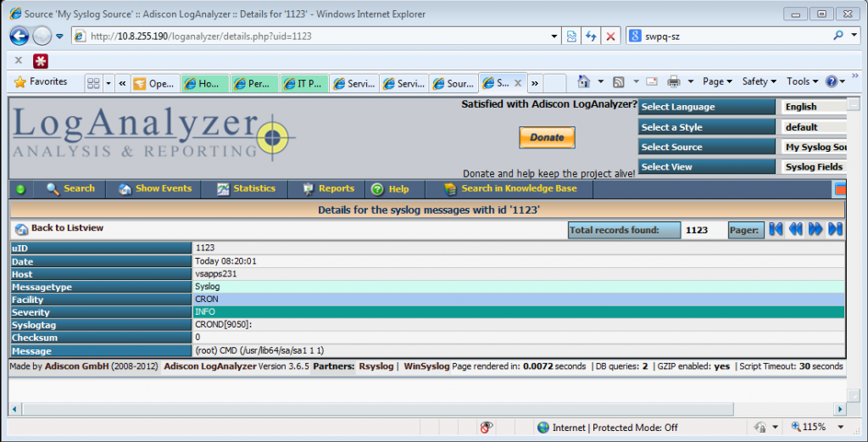Open the Safety menu
Viewport: 868px width, 442px height.
tap(759, 81)
